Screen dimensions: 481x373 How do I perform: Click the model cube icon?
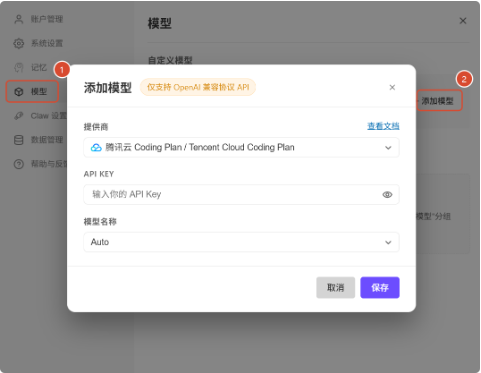tap(19, 92)
